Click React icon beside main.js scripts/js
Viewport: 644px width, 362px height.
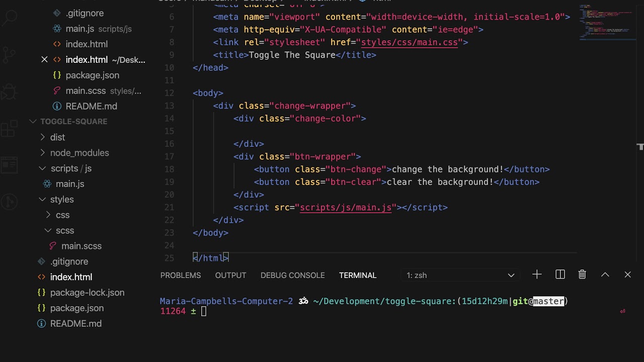57,29
